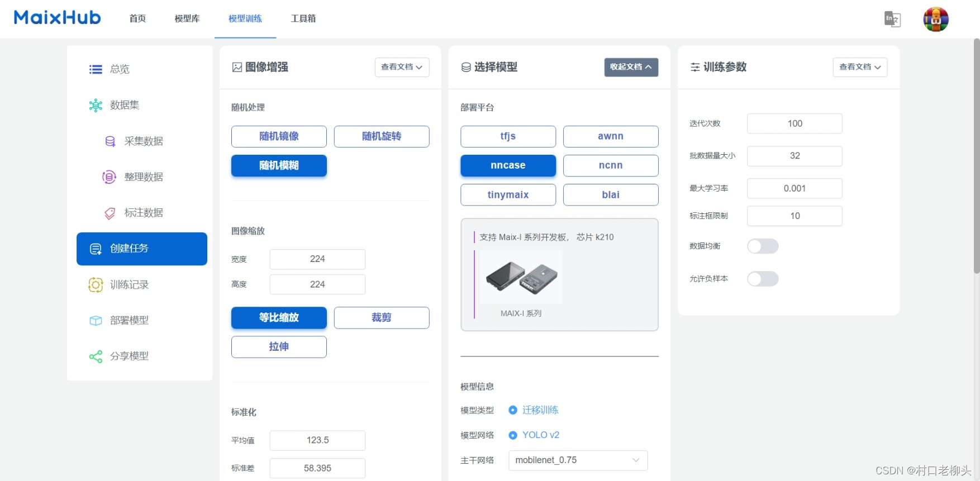The image size is (980, 481).
Task: Click the 创建任务 icon
Action: point(96,249)
